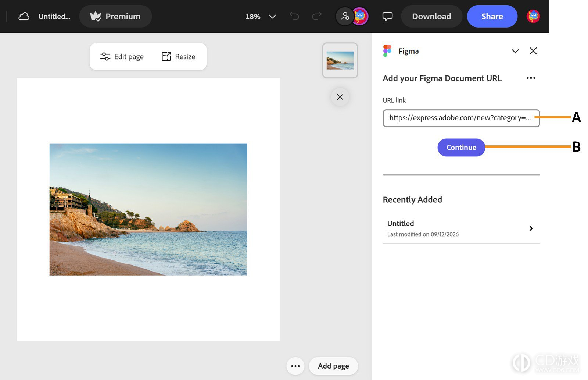This screenshot has height=380, width=588.
Task: Click the Figma logo icon
Action: 387,51
